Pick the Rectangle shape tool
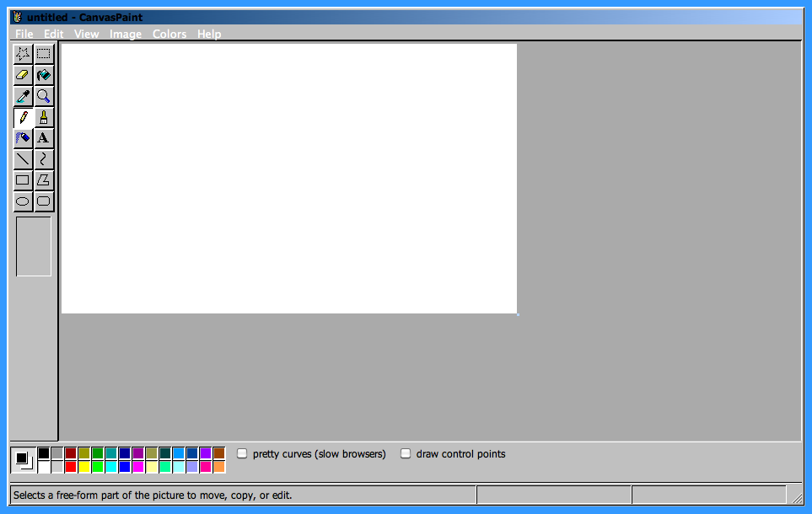Image resolution: width=812 pixels, height=514 pixels. pos(23,180)
